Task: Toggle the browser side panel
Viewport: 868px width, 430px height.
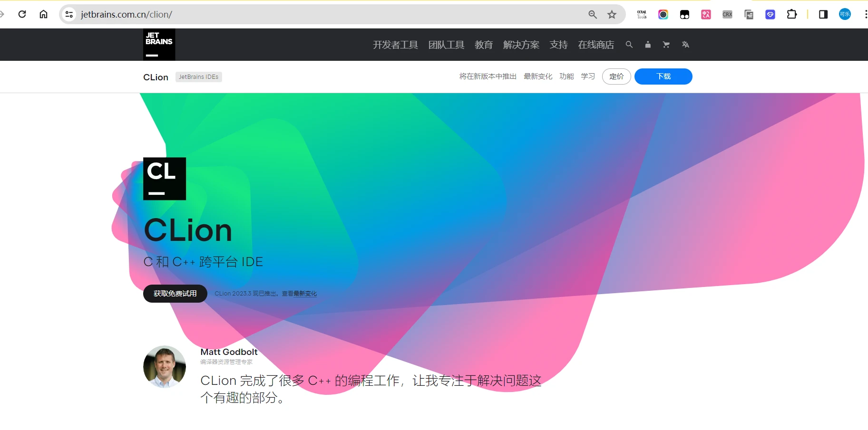Action: pos(823,14)
